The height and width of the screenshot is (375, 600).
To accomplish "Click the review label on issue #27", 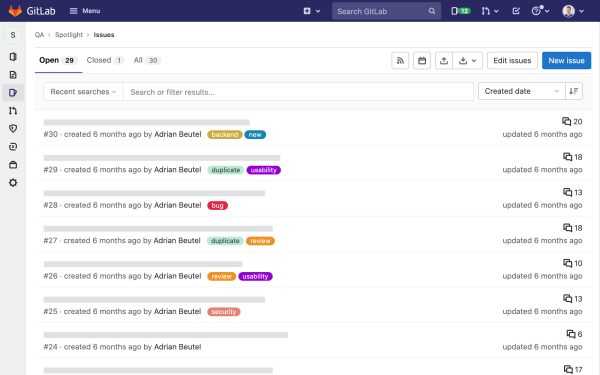I will pos(260,241).
